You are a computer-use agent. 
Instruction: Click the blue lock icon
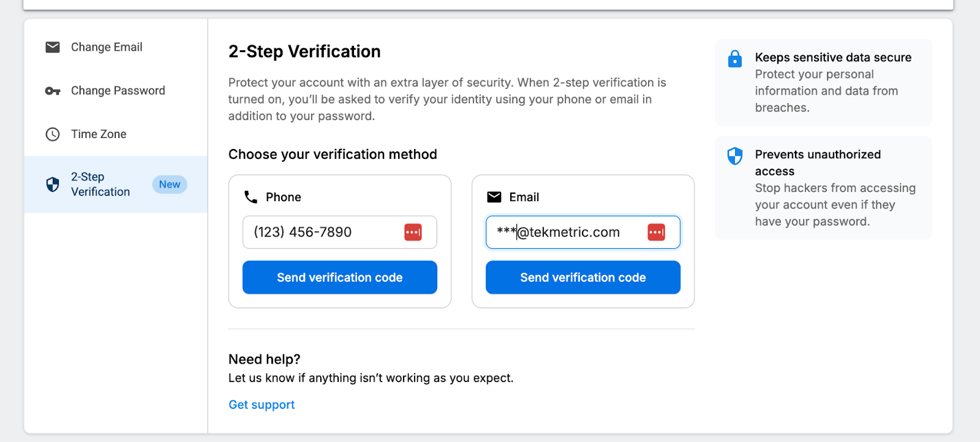pos(734,59)
